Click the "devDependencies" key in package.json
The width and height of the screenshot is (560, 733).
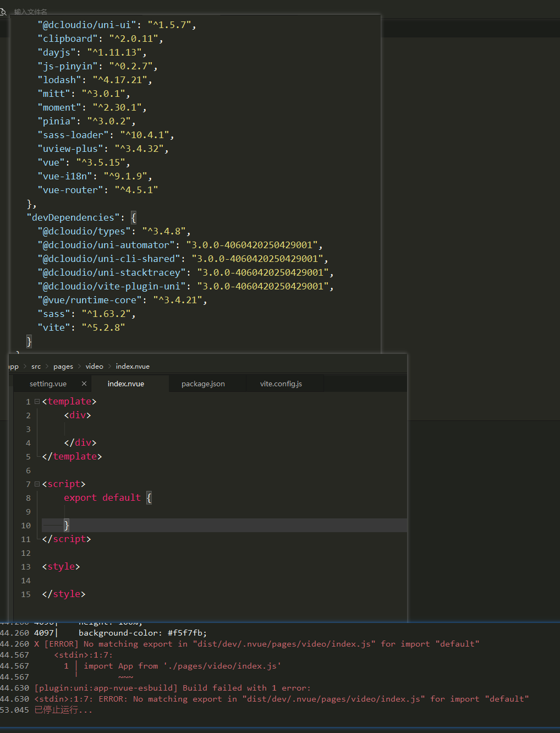coord(73,217)
